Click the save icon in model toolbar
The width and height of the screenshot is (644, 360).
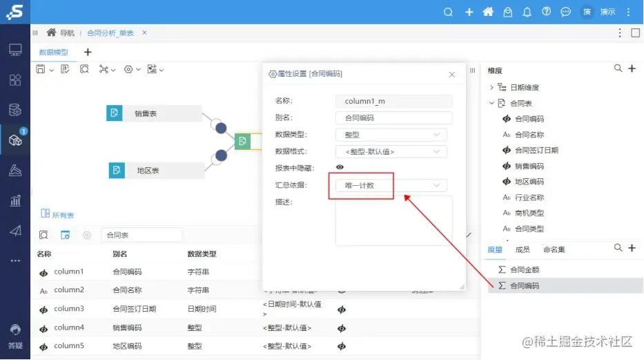pos(41,69)
